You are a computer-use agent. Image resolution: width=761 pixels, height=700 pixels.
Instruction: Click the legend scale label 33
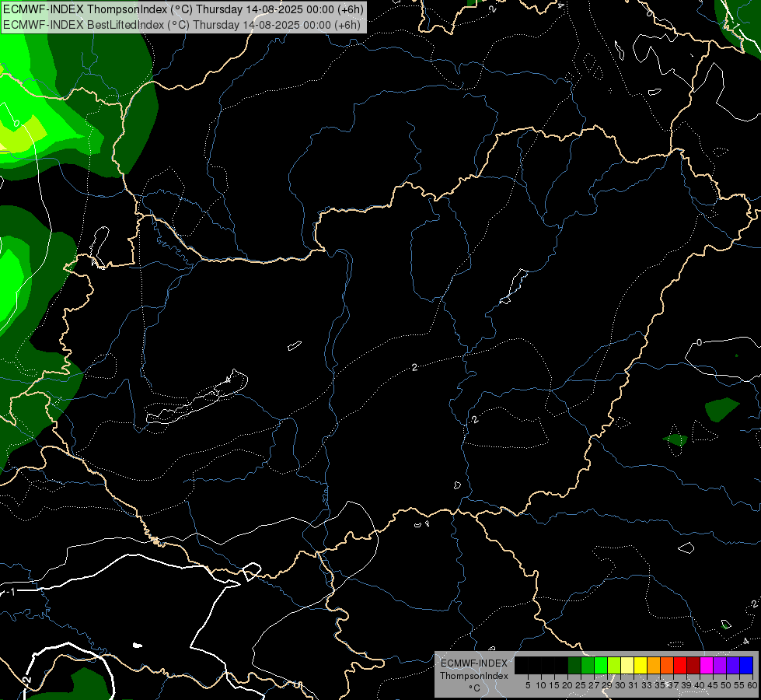point(647,685)
